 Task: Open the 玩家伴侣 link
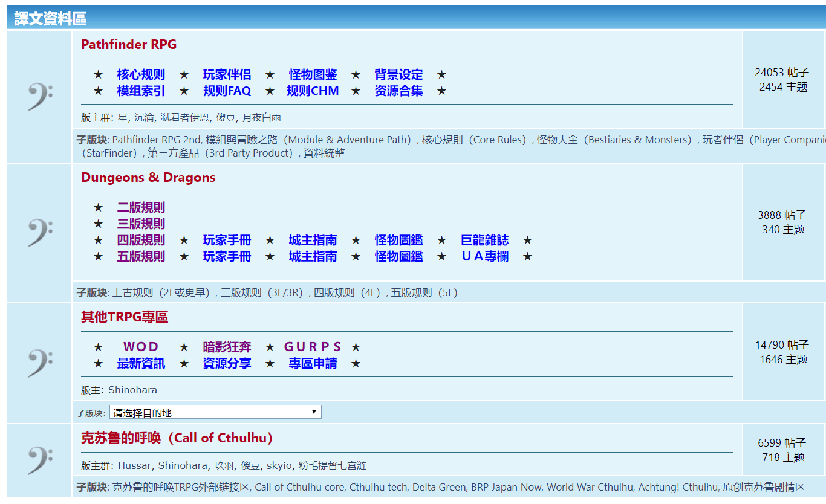(227, 75)
